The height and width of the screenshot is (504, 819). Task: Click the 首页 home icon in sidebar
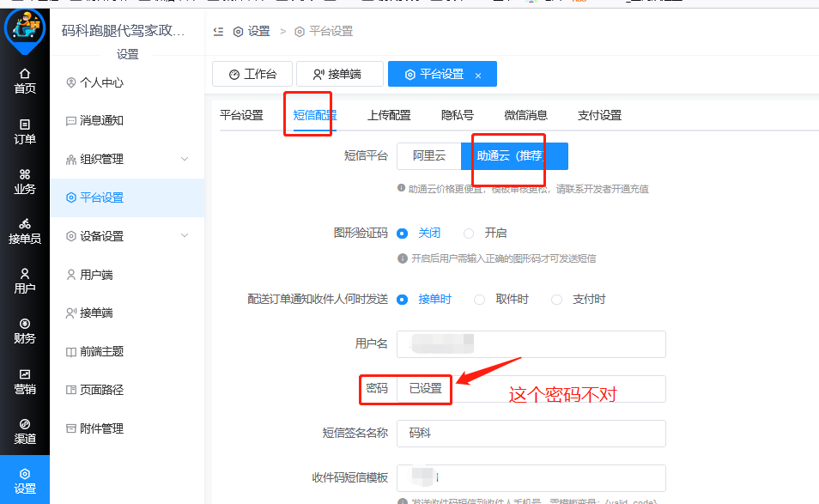[25, 74]
